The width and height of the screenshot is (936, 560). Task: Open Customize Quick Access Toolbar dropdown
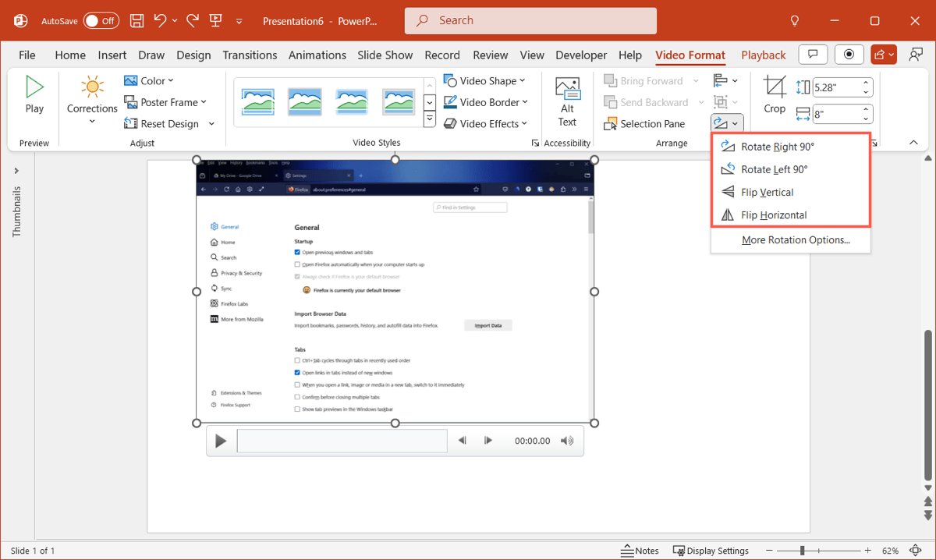pyautogui.click(x=239, y=22)
